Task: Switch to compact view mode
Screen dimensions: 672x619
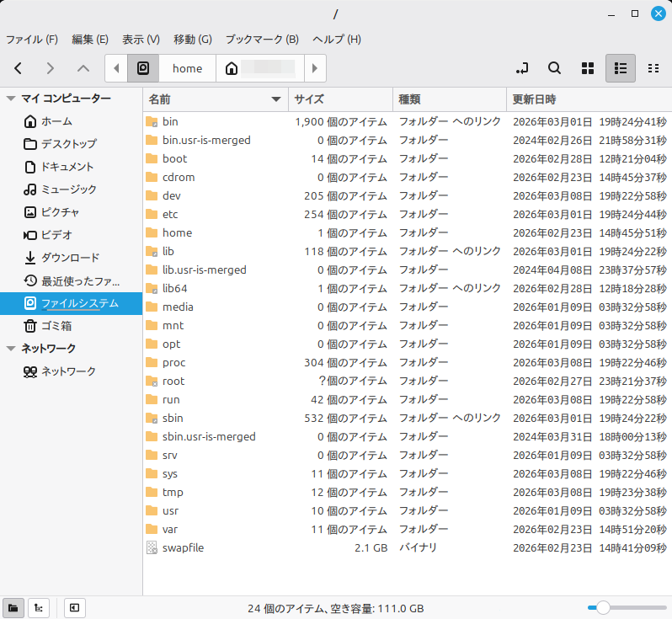Action: pos(653,68)
